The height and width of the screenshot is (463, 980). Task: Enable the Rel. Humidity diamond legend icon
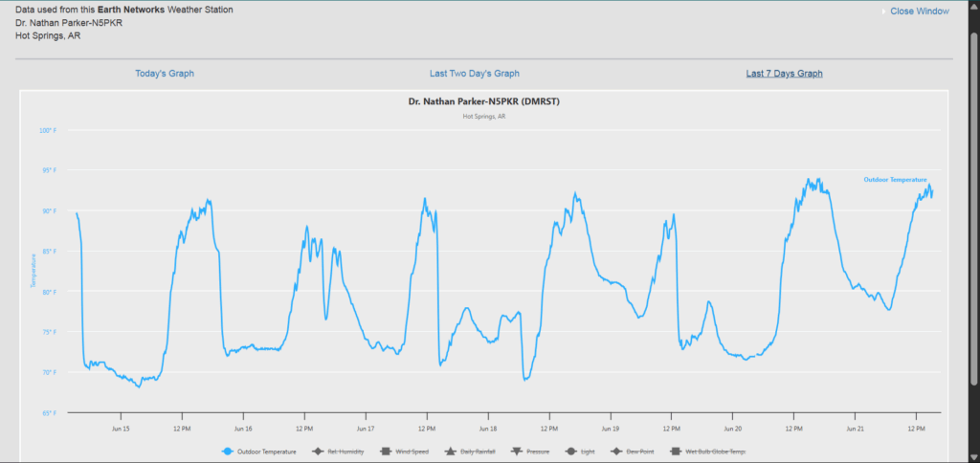pyautogui.click(x=319, y=452)
